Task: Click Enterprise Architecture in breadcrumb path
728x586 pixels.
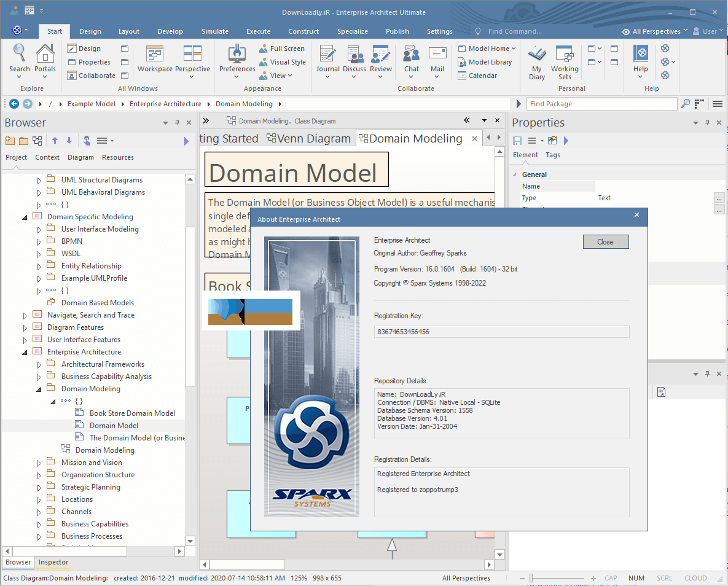Action: click(165, 104)
